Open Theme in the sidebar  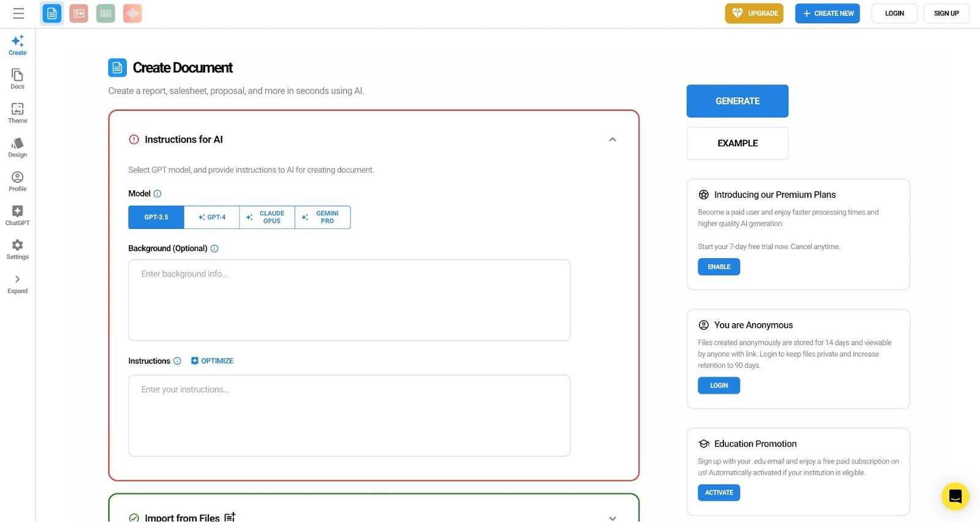[x=18, y=113]
